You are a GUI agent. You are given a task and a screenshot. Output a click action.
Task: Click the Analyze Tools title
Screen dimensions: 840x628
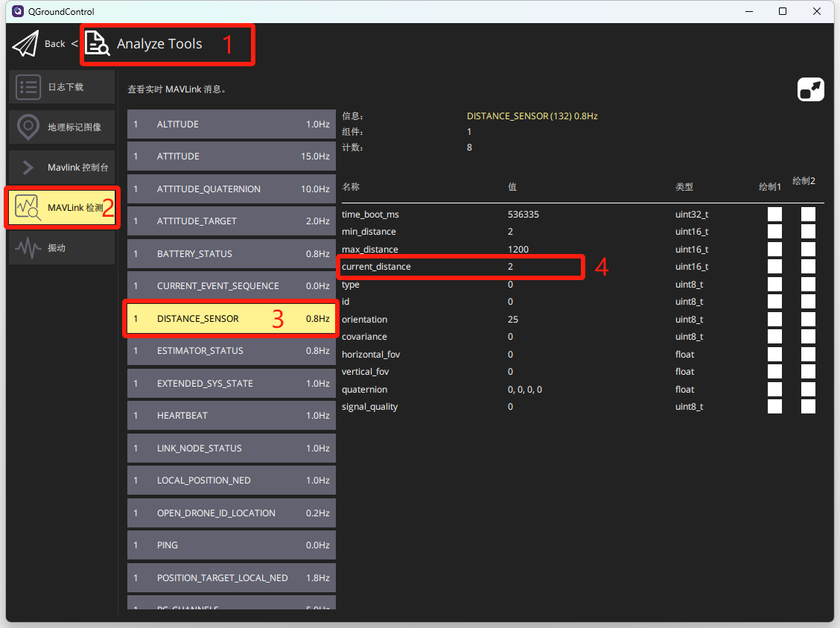(x=159, y=44)
